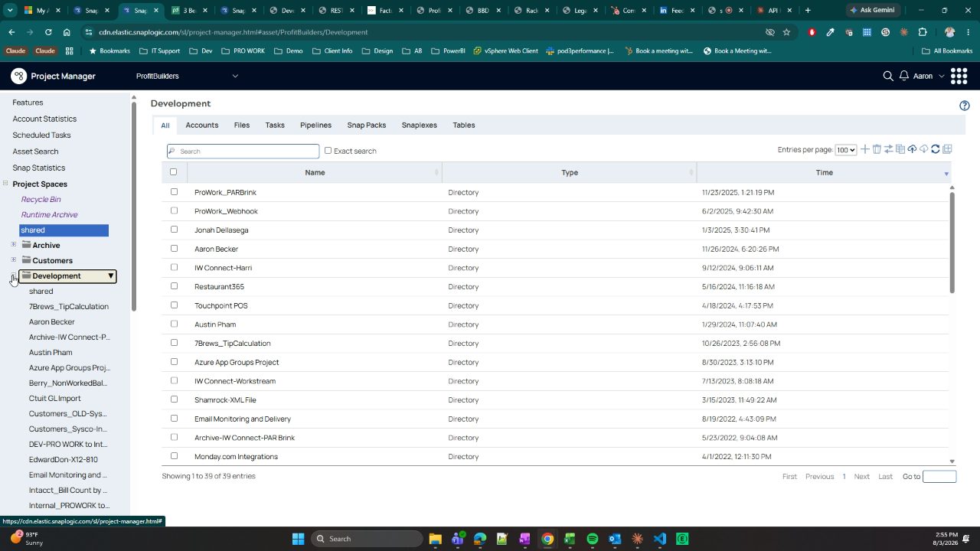Check the ProWork_PARBrink row checkbox

click(174, 192)
